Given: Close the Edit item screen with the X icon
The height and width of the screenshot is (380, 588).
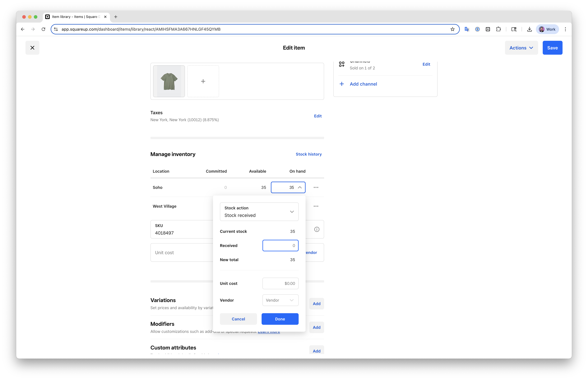Looking at the screenshot, I should pos(32,48).
